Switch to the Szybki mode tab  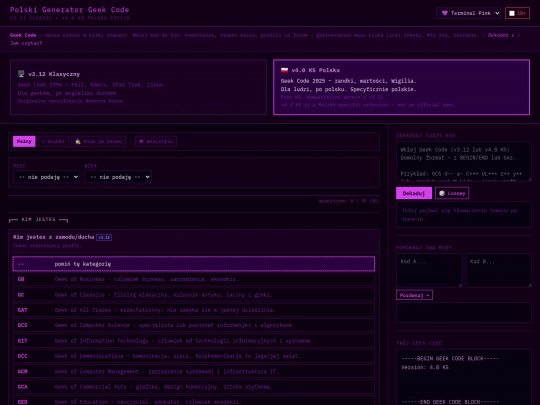(x=53, y=142)
